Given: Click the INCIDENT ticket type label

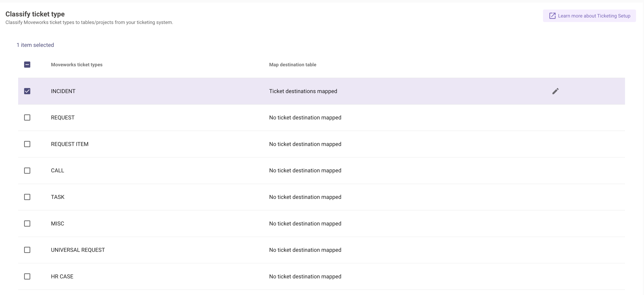Looking at the screenshot, I should (63, 91).
